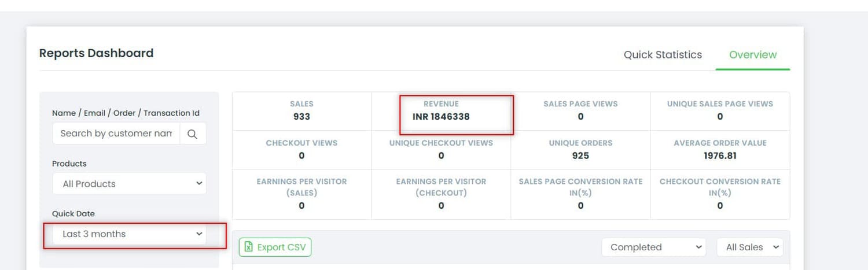Switch to the Quick Statistics tab
The width and height of the screenshot is (868, 270).
(x=663, y=55)
